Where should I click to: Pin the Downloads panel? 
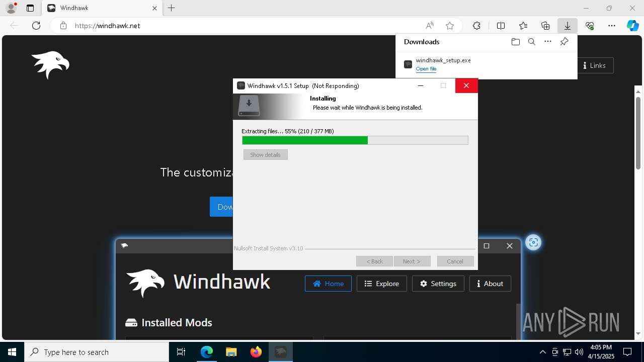[564, 42]
